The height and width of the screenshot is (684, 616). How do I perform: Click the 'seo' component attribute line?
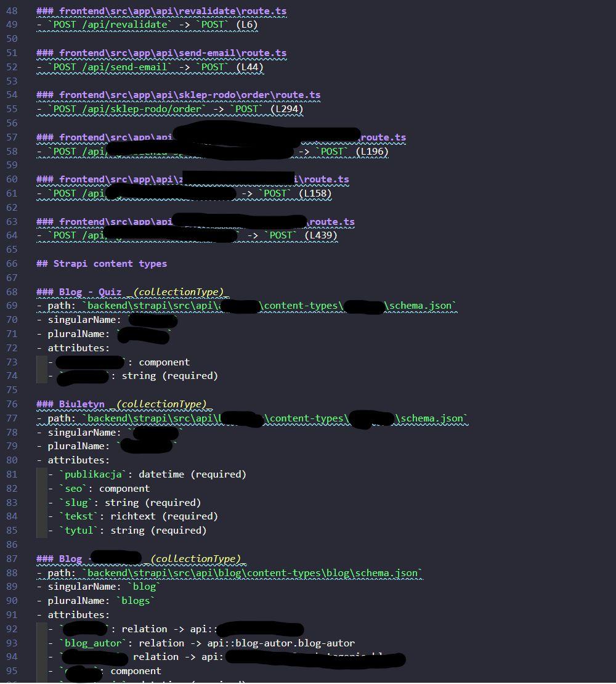99,489
